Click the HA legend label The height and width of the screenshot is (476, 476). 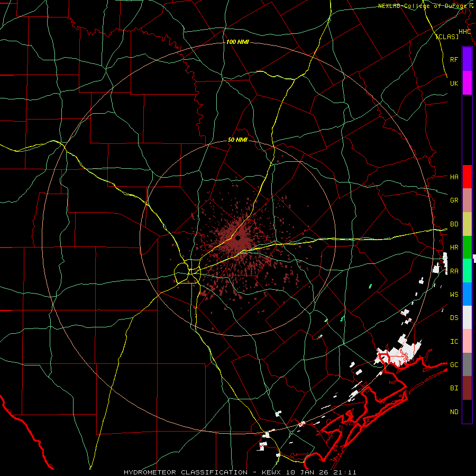[x=454, y=177]
